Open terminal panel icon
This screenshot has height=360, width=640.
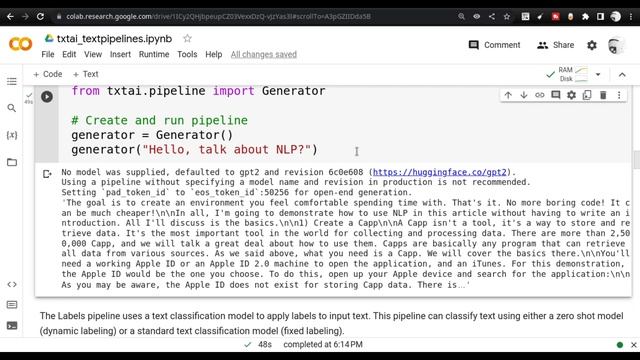(12, 325)
